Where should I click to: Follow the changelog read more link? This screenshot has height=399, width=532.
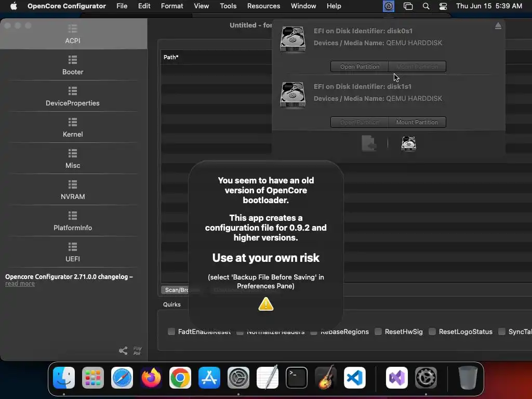(20, 284)
